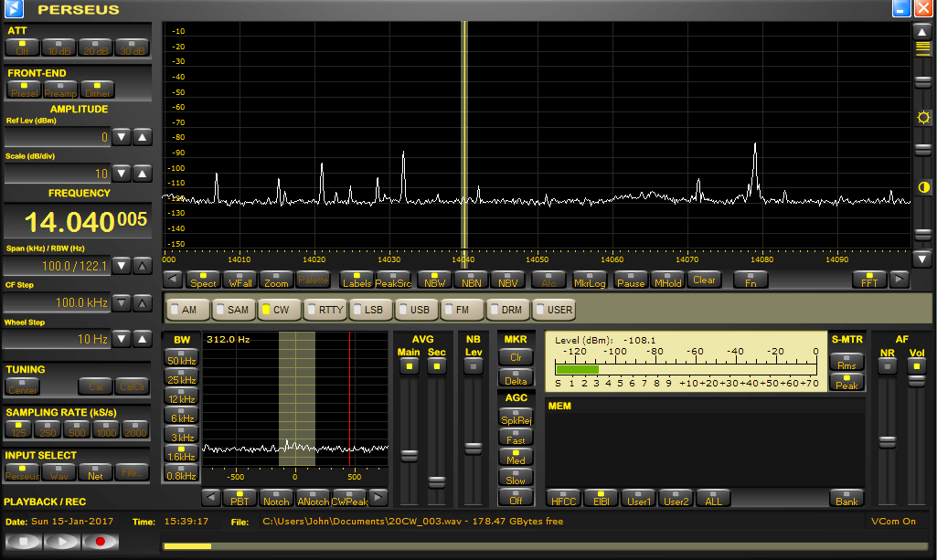The height and width of the screenshot is (560, 937).
Task: Start playback with the play button
Action: (x=61, y=542)
